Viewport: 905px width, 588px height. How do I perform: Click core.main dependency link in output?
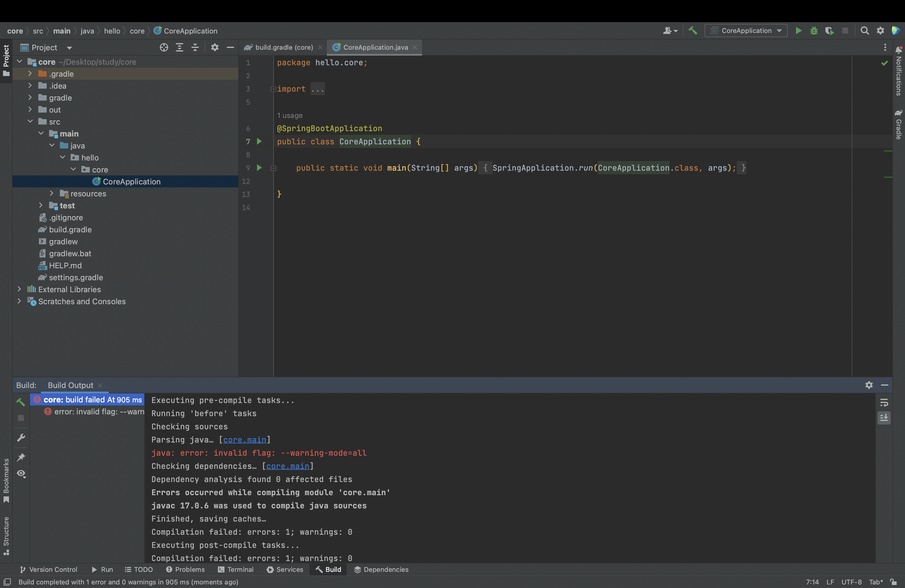(288, 466)
